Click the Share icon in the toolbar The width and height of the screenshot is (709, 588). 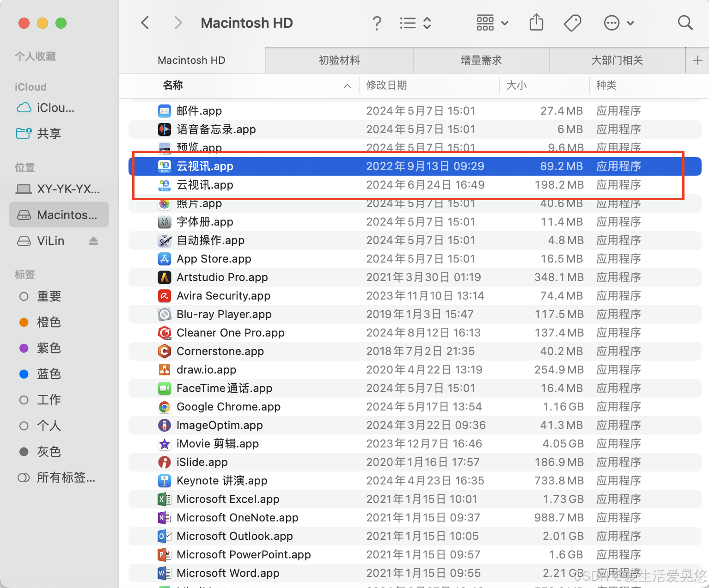(x=536, y=22)
